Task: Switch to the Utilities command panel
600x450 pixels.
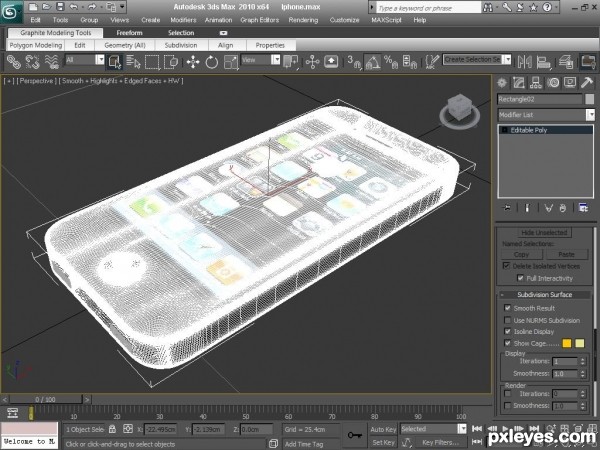Action: tap(587, 83)
